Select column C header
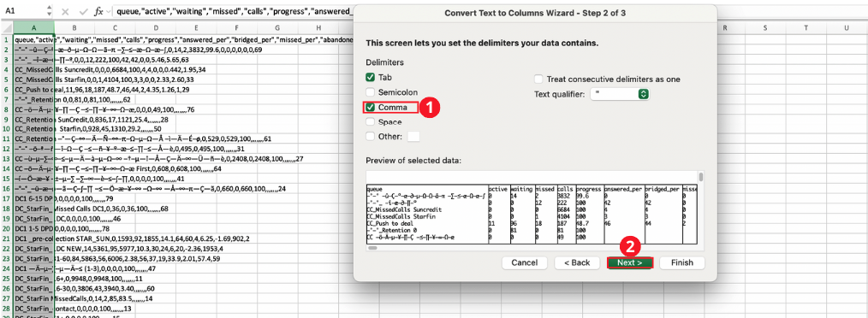868x318 pixels. tap(115, 28)
